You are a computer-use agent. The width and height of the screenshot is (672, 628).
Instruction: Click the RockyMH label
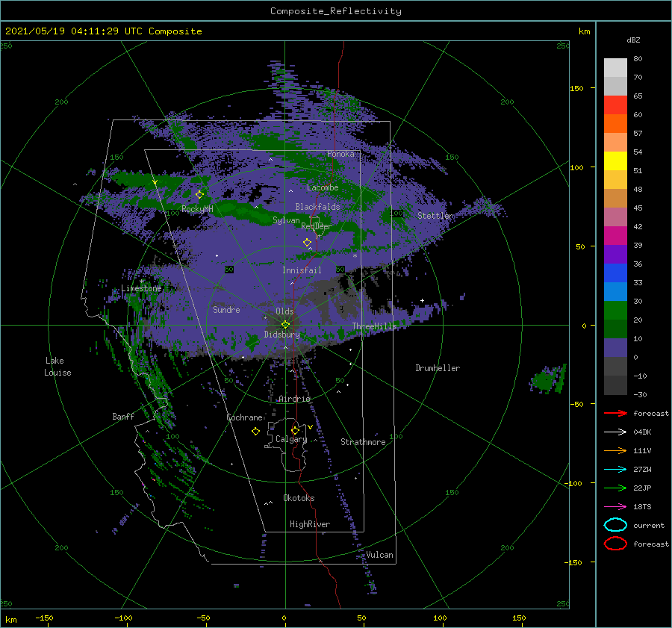pos(197,209)
